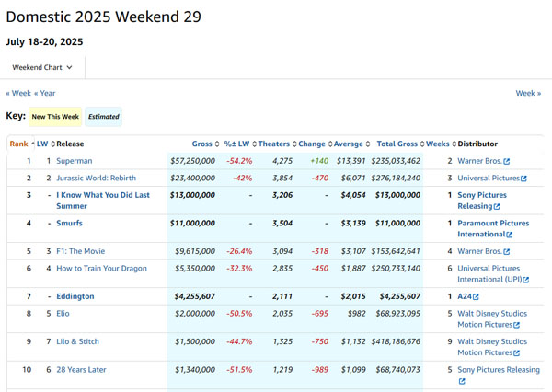Open external link icon after Sony Pictures Releasing, I Know What You Did row

click(497, 207)
